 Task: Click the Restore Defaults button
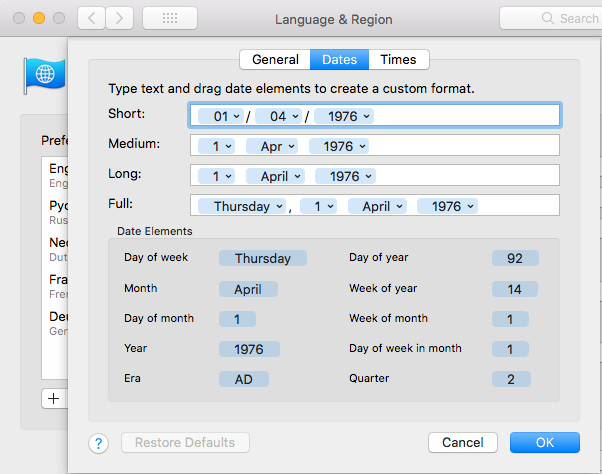[x=185, y=443]
